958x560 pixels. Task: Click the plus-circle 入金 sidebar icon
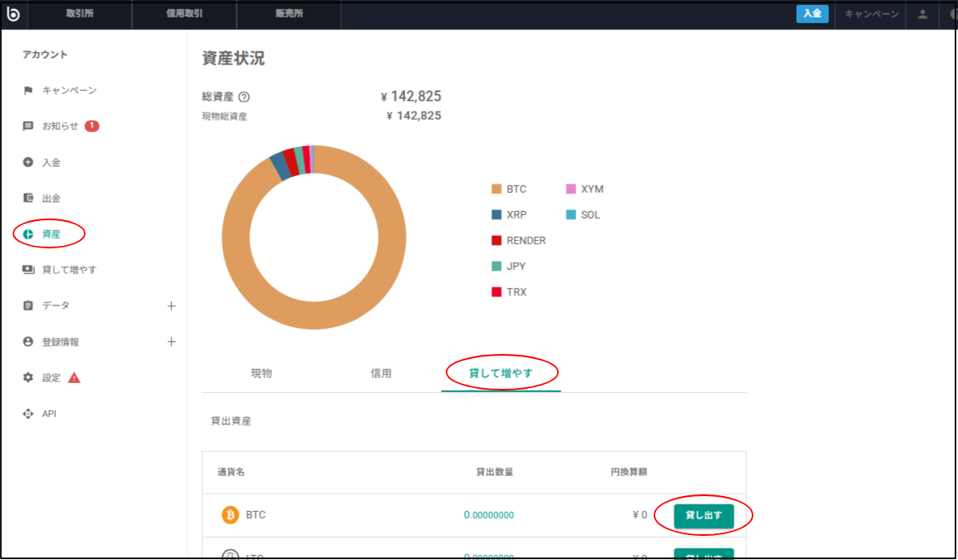click(27, 163)
